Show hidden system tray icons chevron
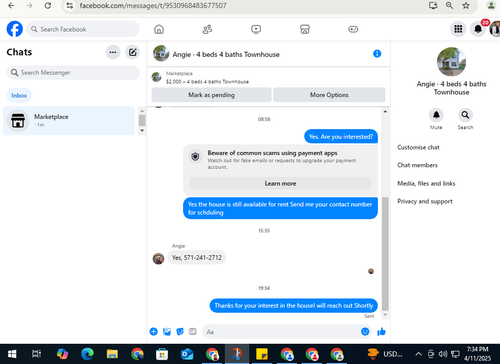The width and height of the screenshot is (500, 364). pos(418,354)
